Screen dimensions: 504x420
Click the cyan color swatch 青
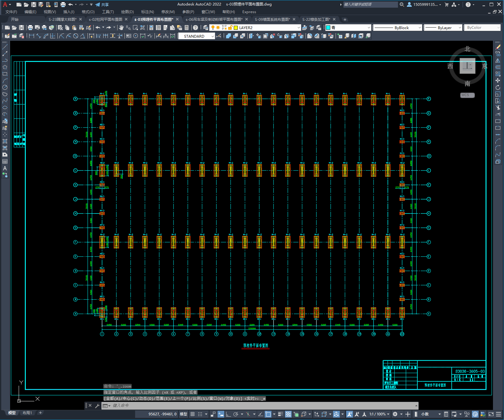click(328, 28)
